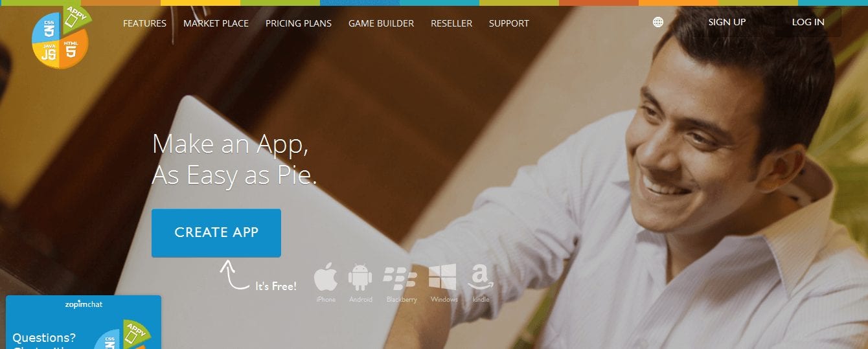Open the Features menu item
The image size is (868, 349).
pos(144,23)
